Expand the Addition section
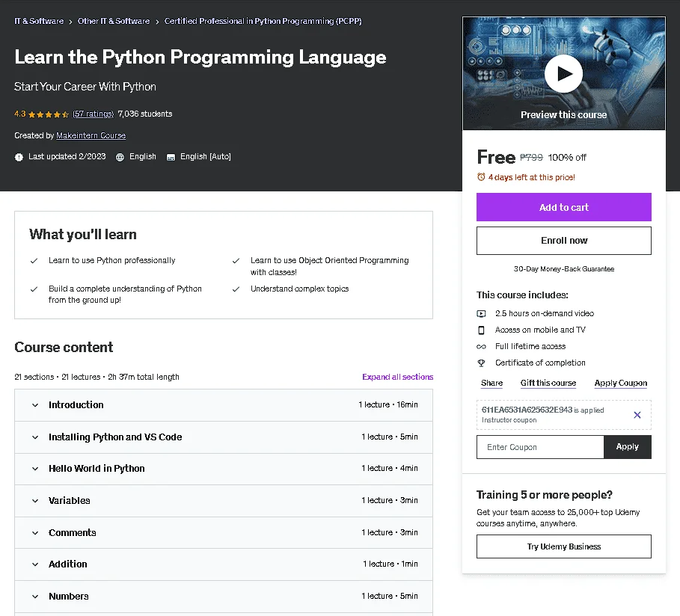The image size is (680, 616). pyautogui.click(x=224, y=564)
